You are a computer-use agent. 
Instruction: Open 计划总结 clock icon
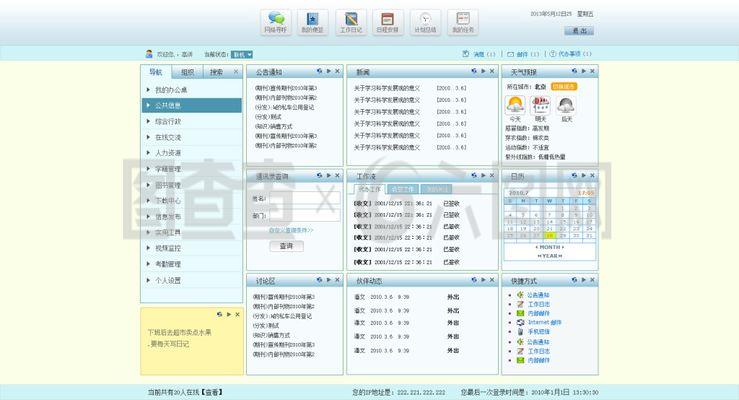[x=424, y=22]
